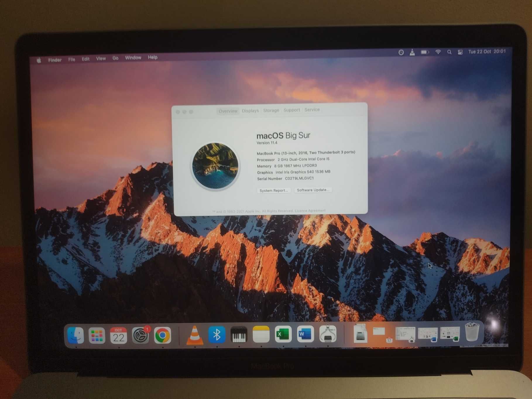
Task: Open the disk document icon in Dock
Action: pos(360,333)
